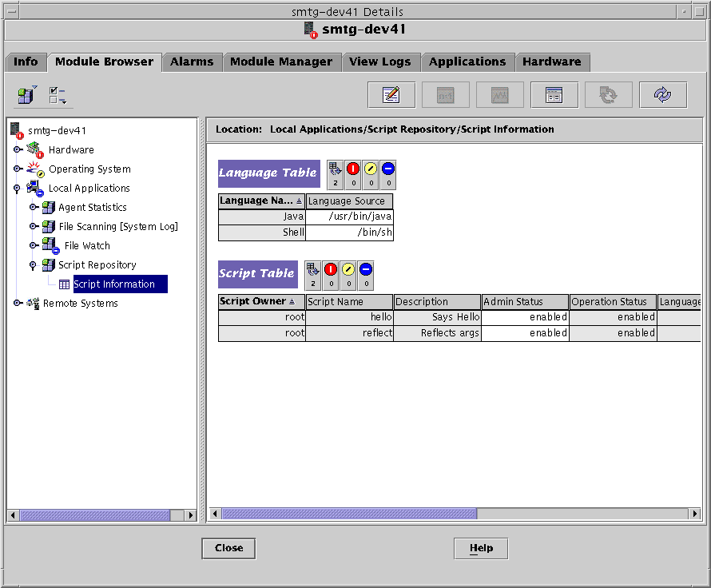Screen dimensions: 711x588
Task: Click the Help button
Action: point(481,548)
